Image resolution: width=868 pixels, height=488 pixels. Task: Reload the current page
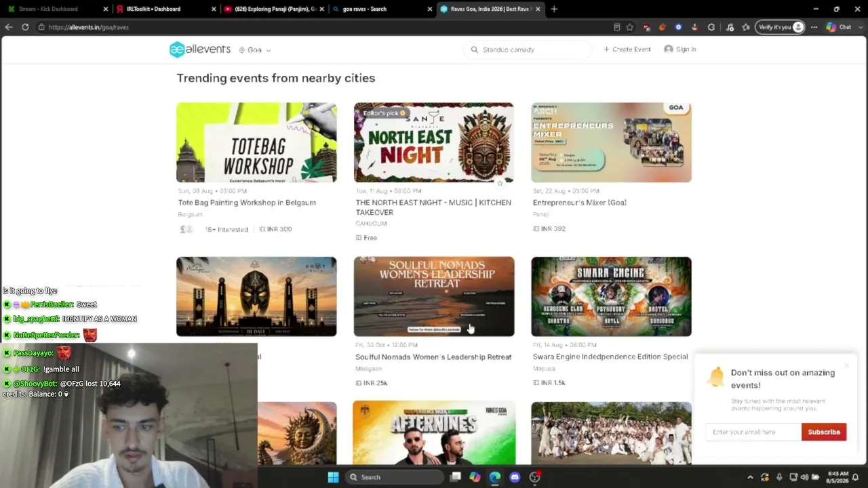25,27
